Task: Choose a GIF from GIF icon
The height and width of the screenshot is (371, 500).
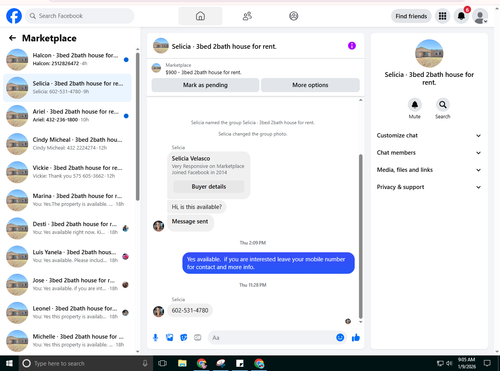Action: [x=198, y=338]
